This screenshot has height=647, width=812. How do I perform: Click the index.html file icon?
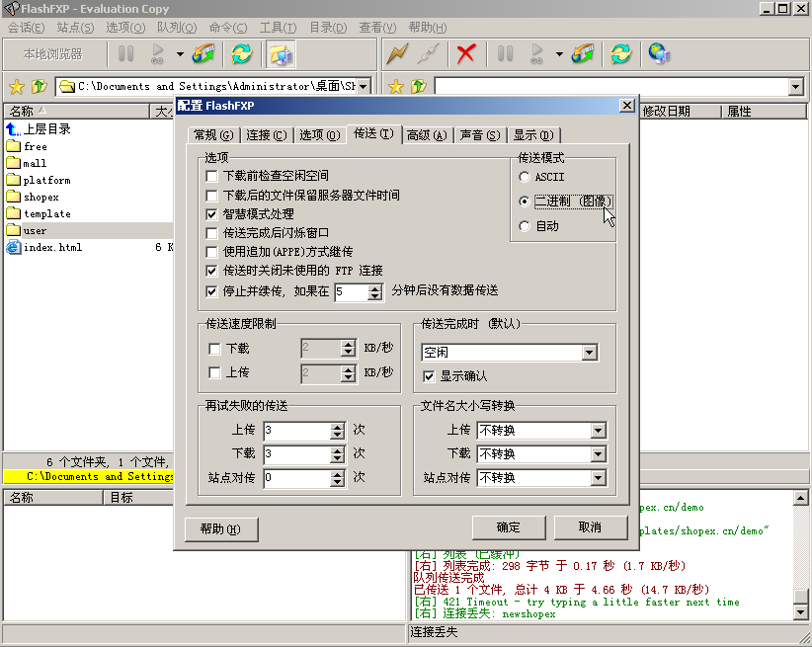coord(13,247)
